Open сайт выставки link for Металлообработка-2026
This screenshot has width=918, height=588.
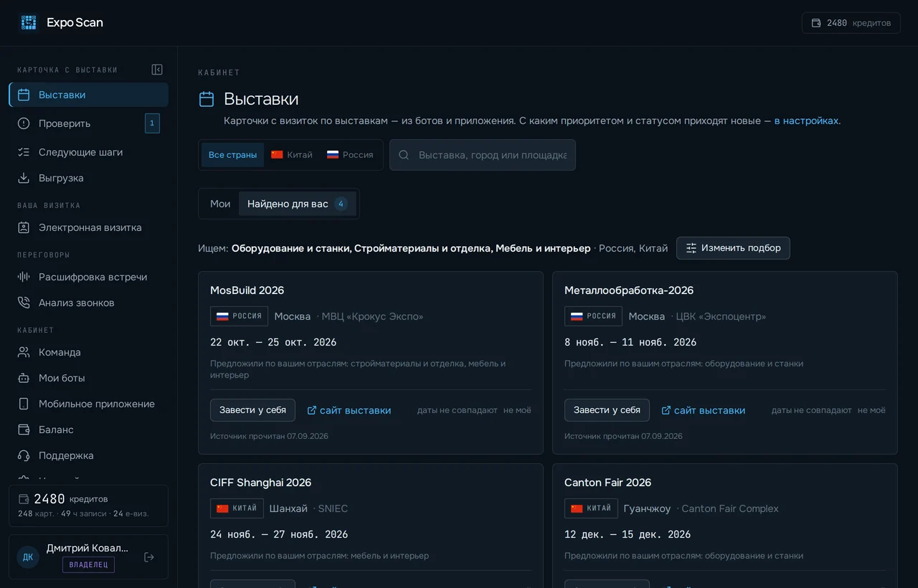[x=704, y=410]
